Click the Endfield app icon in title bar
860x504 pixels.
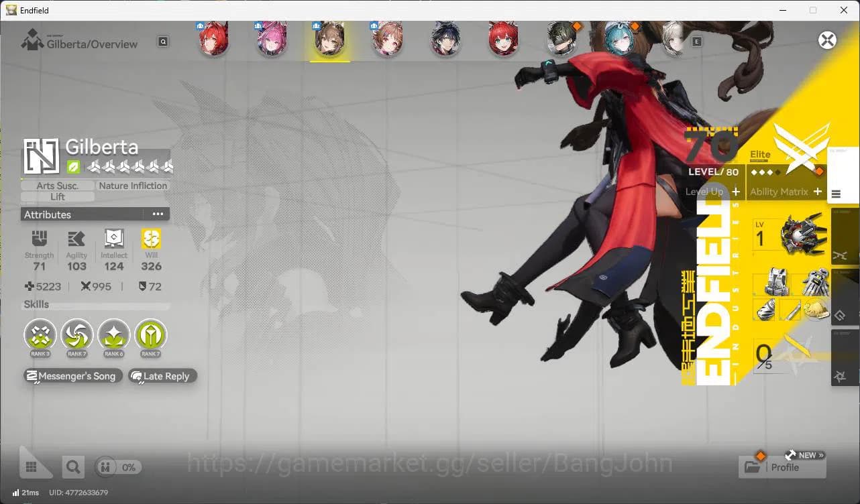click(11, 10)
